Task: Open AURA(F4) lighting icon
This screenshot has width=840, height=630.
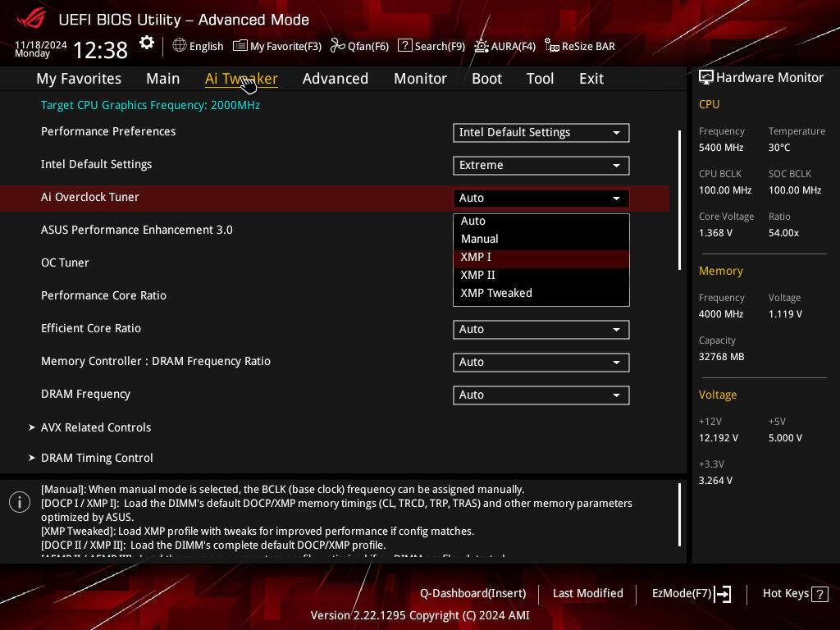Action: [481, 46]
